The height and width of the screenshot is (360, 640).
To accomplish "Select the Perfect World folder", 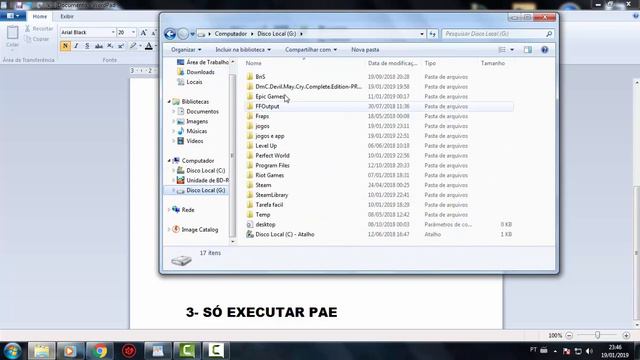I will (272, 156).
